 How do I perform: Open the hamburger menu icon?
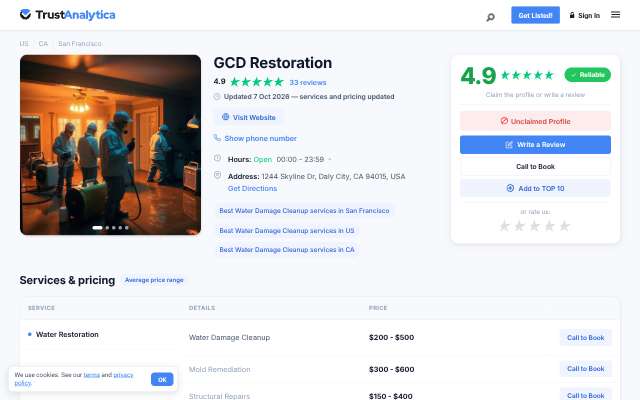pyautogui.click(x=616, y=15)
